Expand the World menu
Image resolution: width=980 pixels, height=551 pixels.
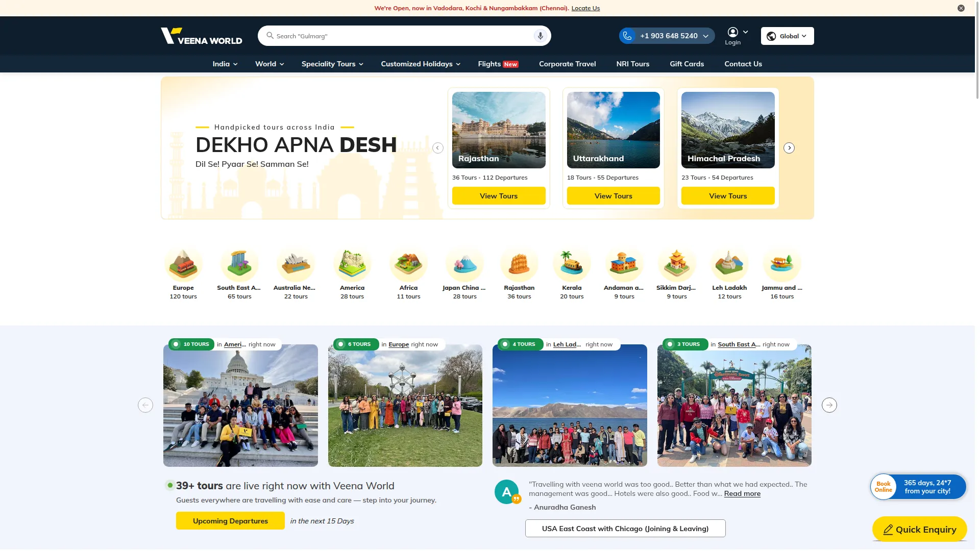(x=269, y=64)
